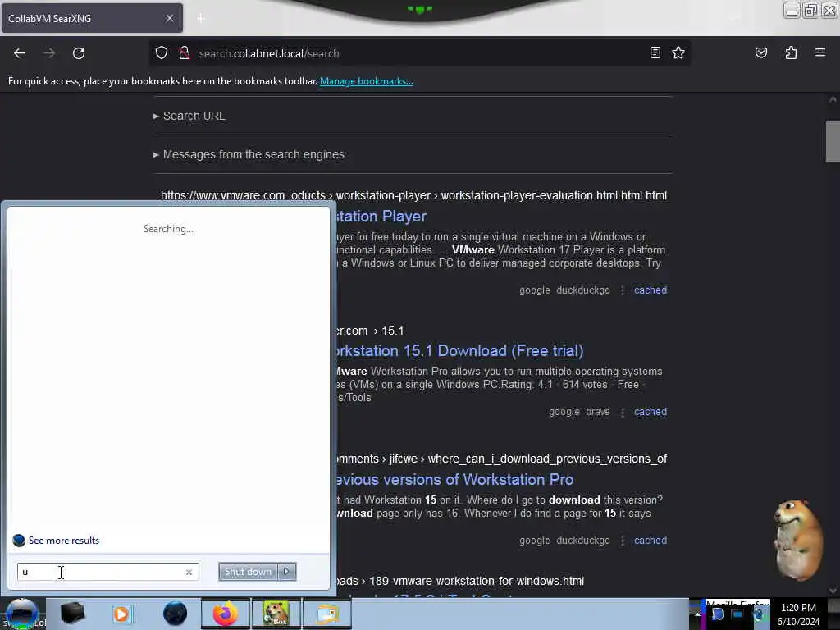Open the file explorer taskbar item
Image resolution: width=840 pixels, height=630 pixels.
pos(327,614)
